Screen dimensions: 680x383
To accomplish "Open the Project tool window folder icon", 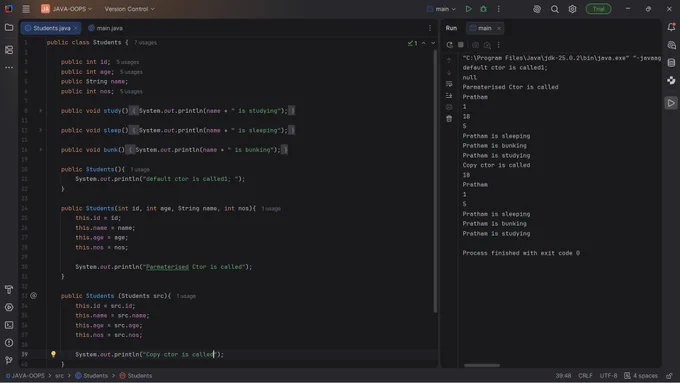I will pyautogui.click(x=9, y=27).
